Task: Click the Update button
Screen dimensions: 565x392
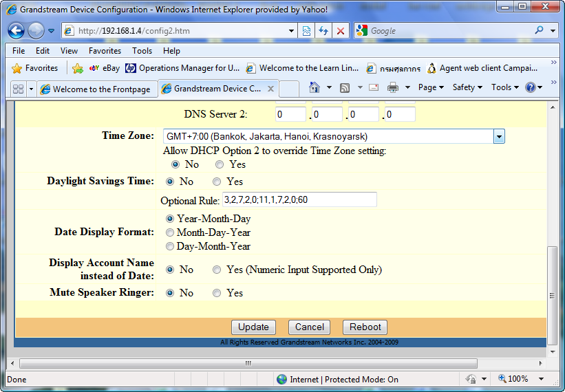Action: coord(253,327)
